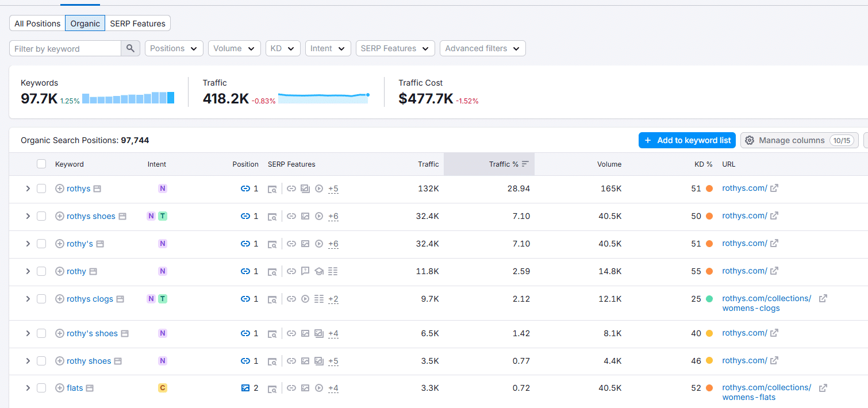Viewport: 868px width, 408px height.
Task: Open the rothys.com/collections/womens-clogs URL link
Action: (767, 303)
